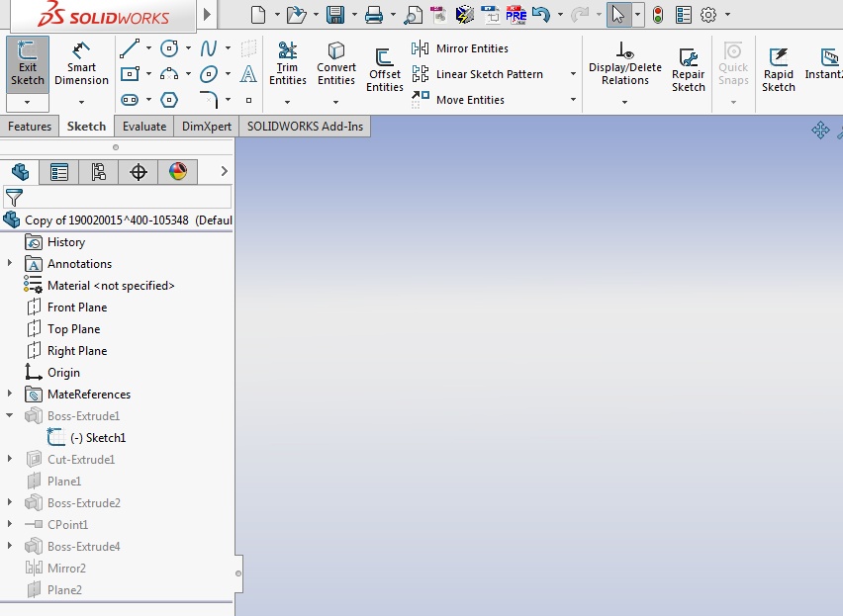
Task: Switch to the Features tab
Action: pyautogui.click(x=30, y=127)
